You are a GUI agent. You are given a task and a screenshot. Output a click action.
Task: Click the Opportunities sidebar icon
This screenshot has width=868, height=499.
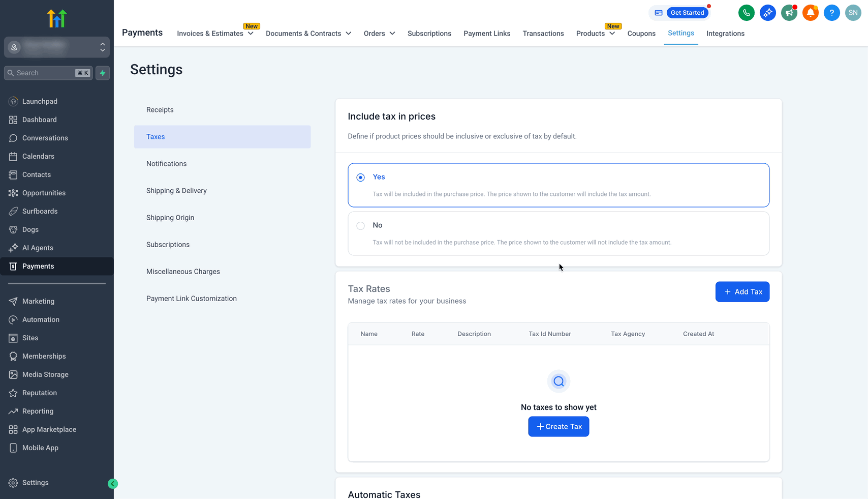[x=13, y=193]
